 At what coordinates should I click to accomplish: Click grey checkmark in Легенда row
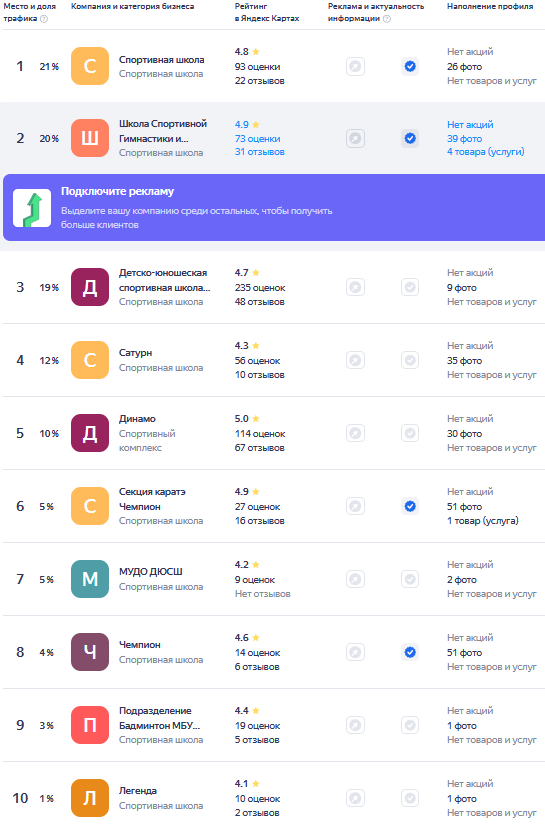(x=410, y=798)
